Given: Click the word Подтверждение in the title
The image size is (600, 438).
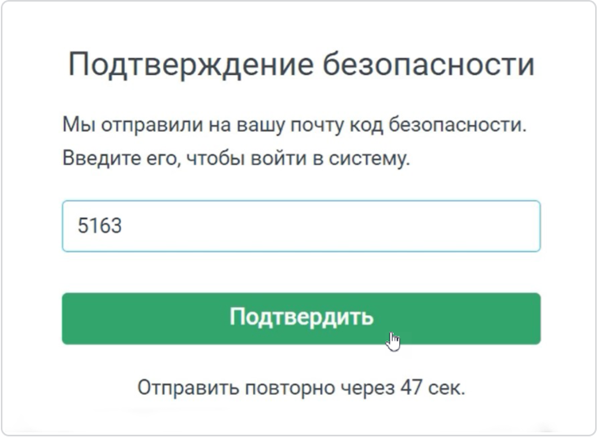Looking at the screenshot, I should [191, 64].
